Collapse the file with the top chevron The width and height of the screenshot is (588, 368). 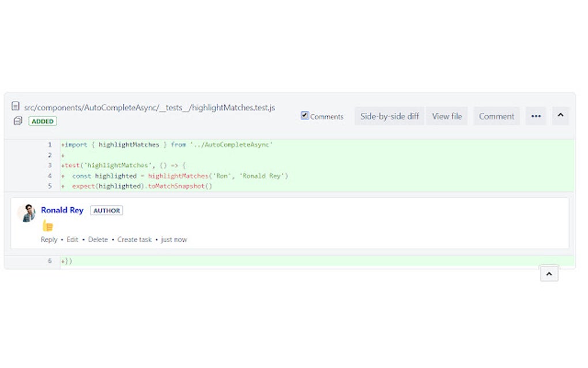point(560,115)
